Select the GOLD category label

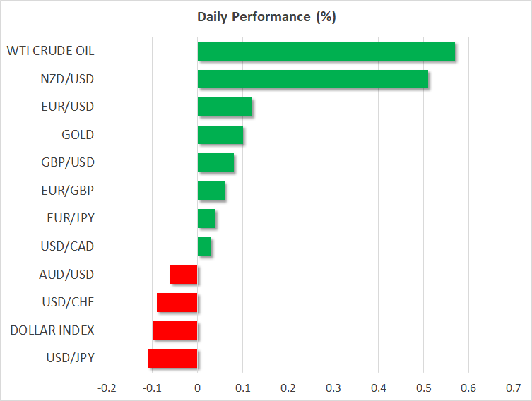78,135
